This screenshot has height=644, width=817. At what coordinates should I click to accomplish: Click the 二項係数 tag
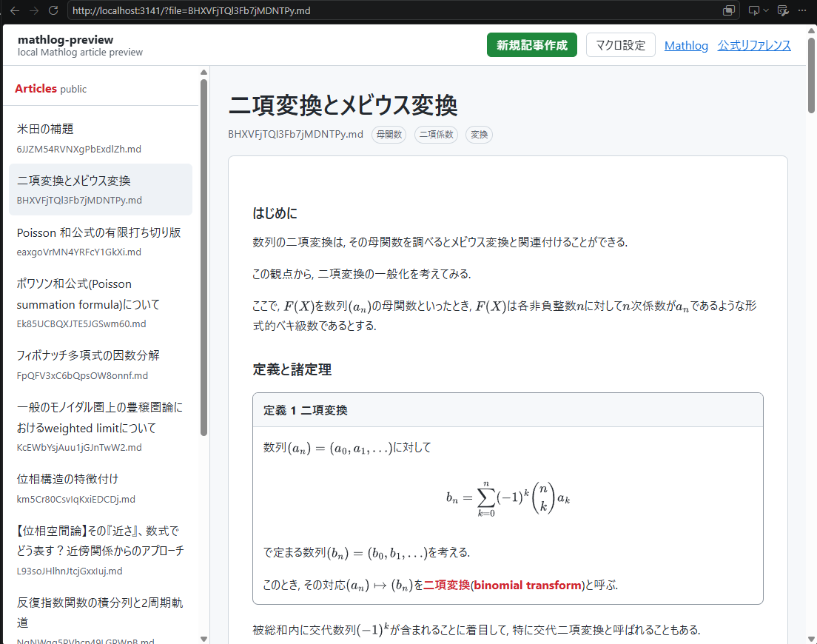[436, 135]
